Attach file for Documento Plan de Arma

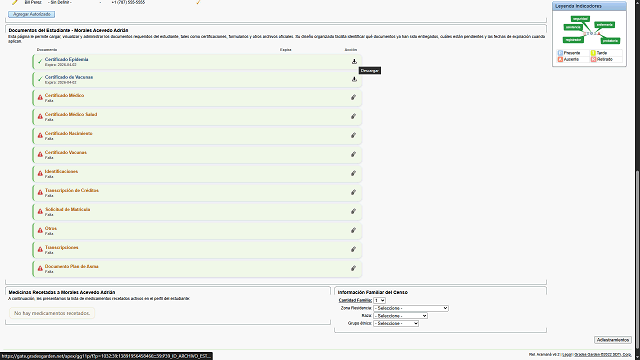[x=353, y=268]
